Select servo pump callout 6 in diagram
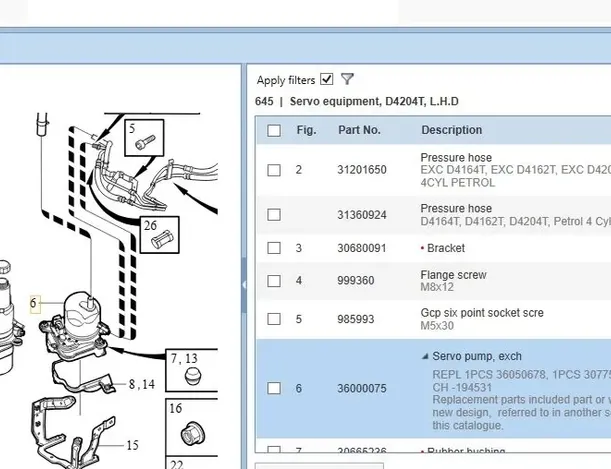This screenshot has width=611, height=469. [x=34, y=303]
